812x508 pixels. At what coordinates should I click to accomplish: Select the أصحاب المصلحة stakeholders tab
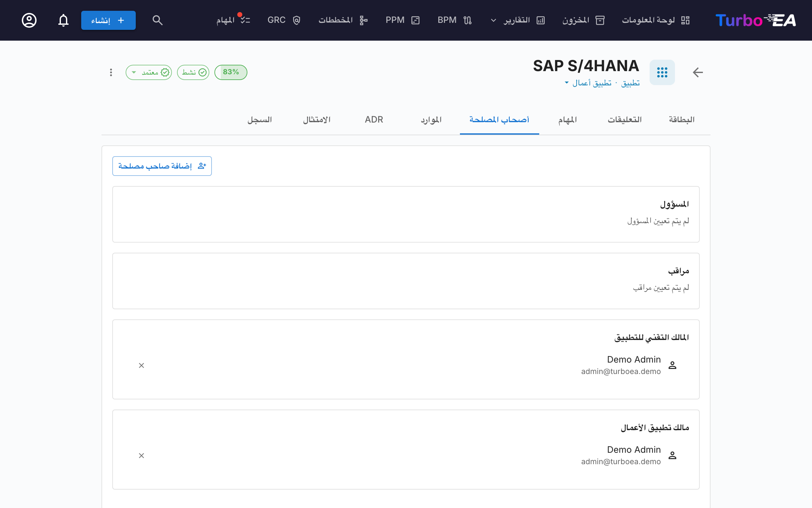coord(499,120)
